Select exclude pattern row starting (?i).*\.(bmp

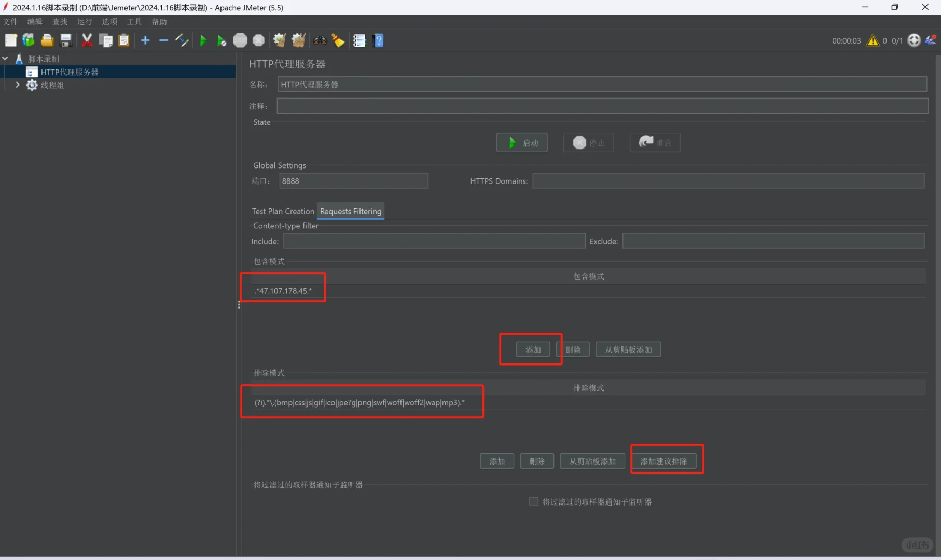coord(588,402)
